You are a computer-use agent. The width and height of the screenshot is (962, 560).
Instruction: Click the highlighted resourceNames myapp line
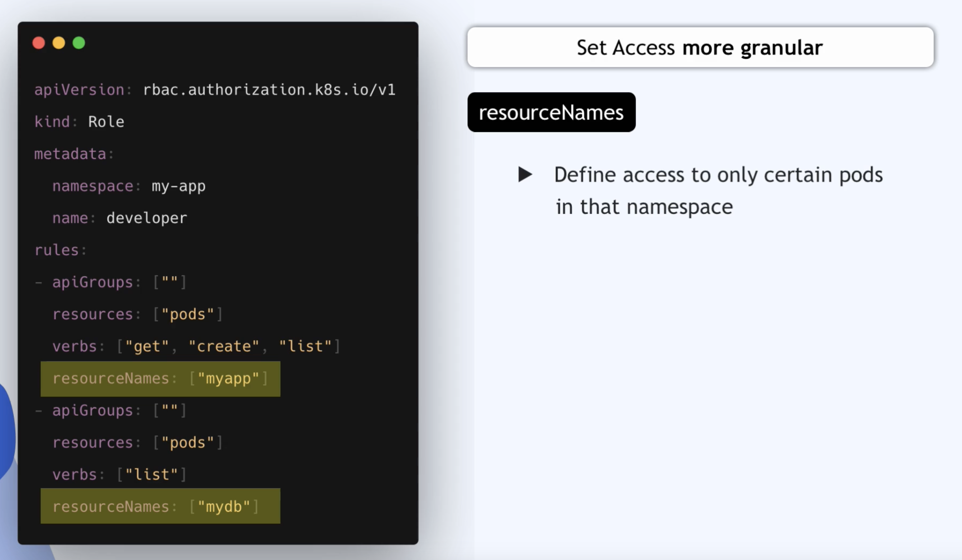tap(160, 379)
